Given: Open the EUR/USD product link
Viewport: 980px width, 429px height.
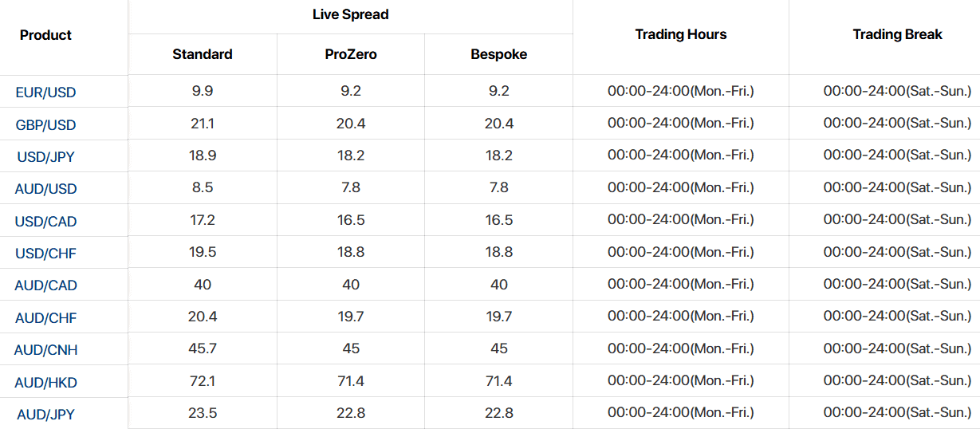Looking at the screenshot, I should pos(45,92).
